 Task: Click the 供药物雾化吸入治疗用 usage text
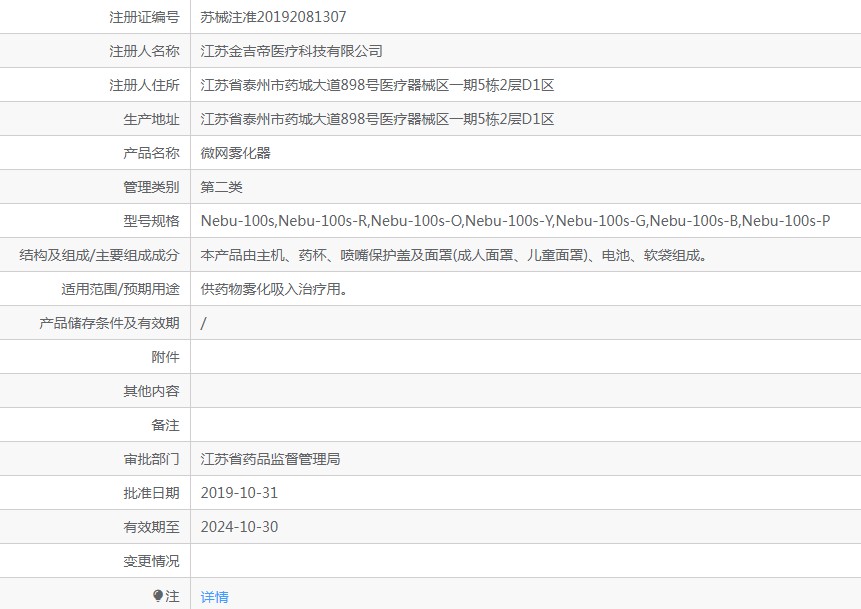coord(274,289)
